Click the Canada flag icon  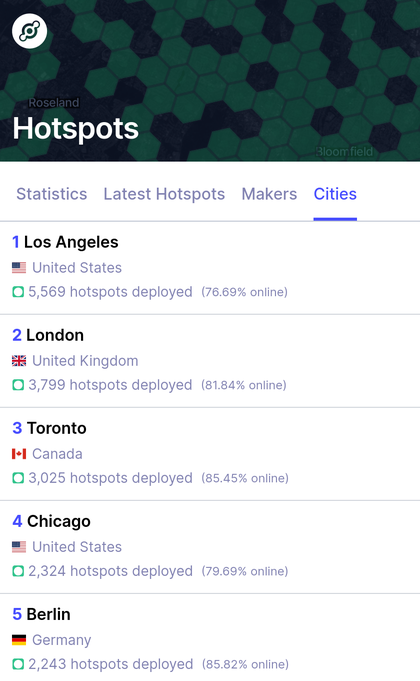(19, 454)
